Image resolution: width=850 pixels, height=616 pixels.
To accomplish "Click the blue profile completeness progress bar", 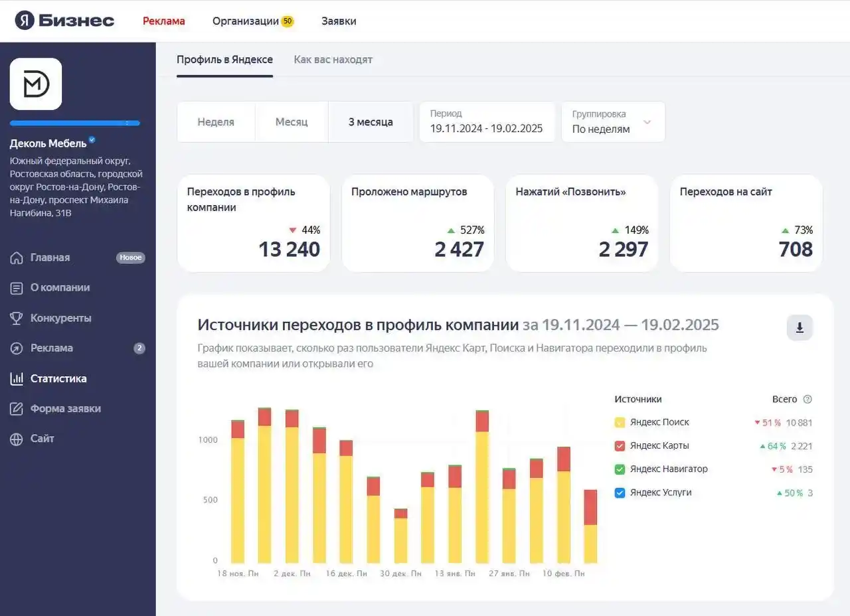I will pyautogui.click(x=75, y=123).
